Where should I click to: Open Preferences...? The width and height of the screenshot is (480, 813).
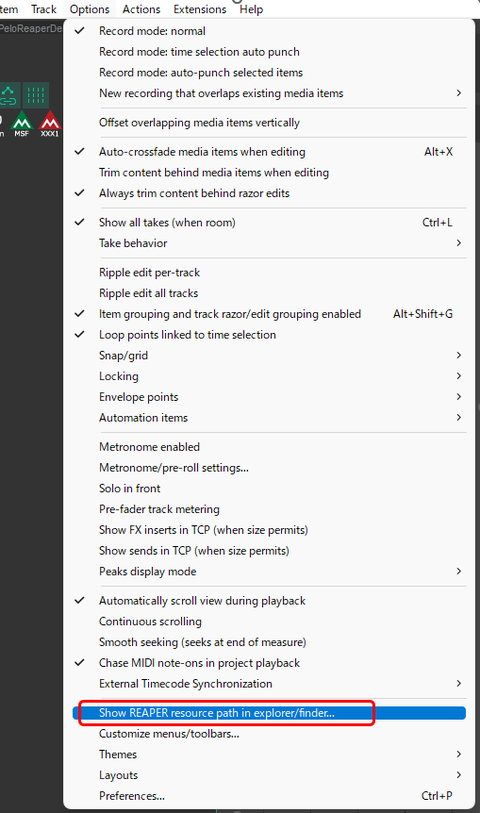(269, 796)
